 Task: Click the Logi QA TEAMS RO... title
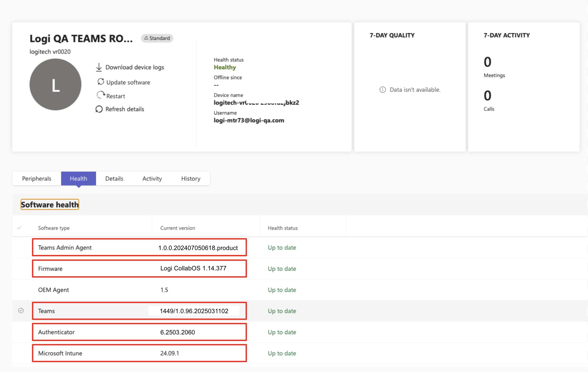click(x=81, y=38)
